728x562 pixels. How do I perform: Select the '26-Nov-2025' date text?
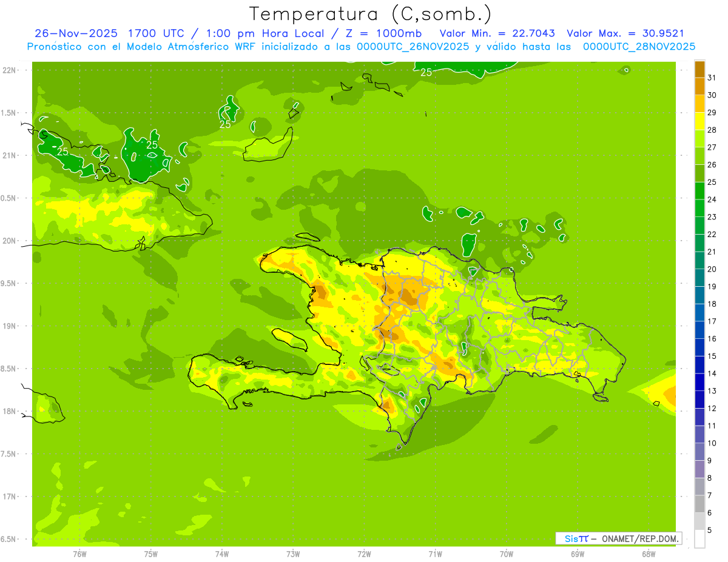76,33
